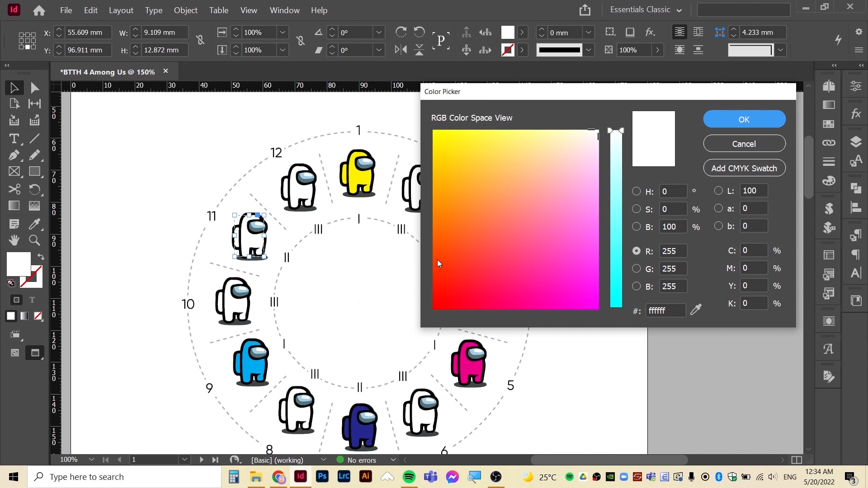868x488 pixels.
Task: Open Spotify from the taskbar
Action: click(x=409, y=477)
